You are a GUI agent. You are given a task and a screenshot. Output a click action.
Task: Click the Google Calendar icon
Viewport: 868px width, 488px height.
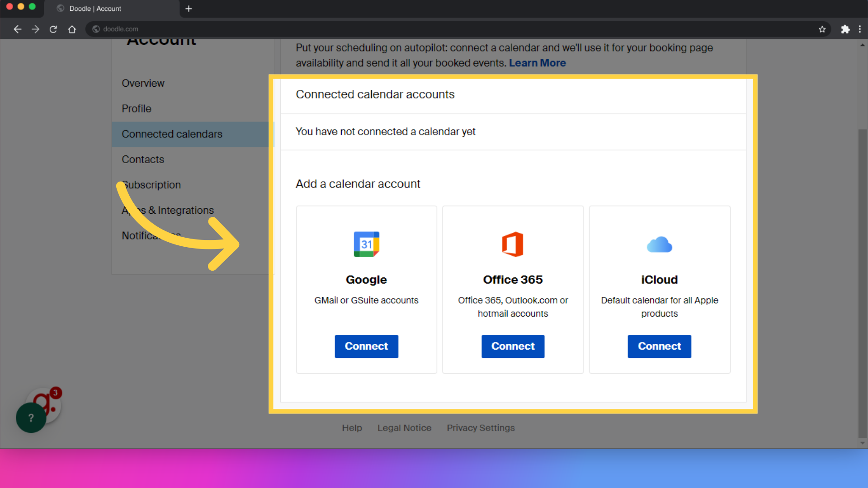pyautogui.click(x=366, y=244)
